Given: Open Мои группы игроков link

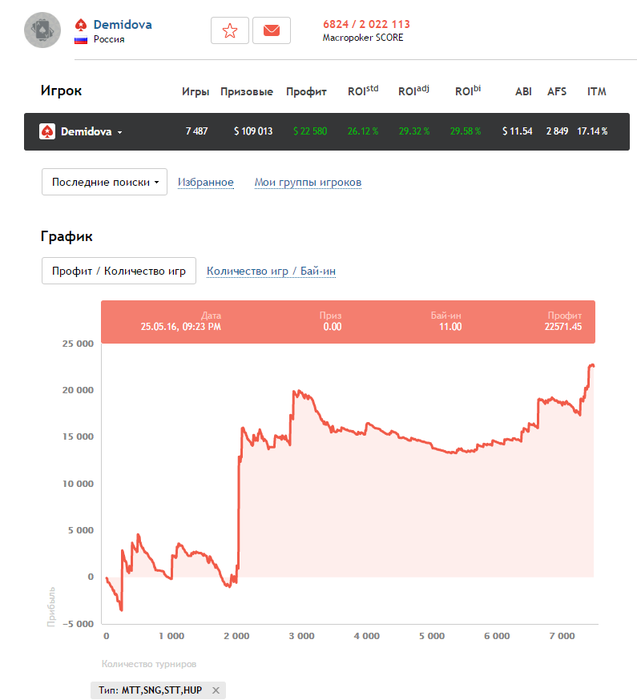Looking at the screenshot, I should pos(308,182).
